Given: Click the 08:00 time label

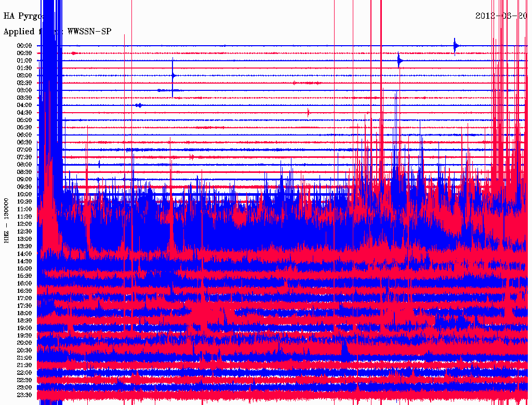Looking at the screenshot, I should point(24,165).
